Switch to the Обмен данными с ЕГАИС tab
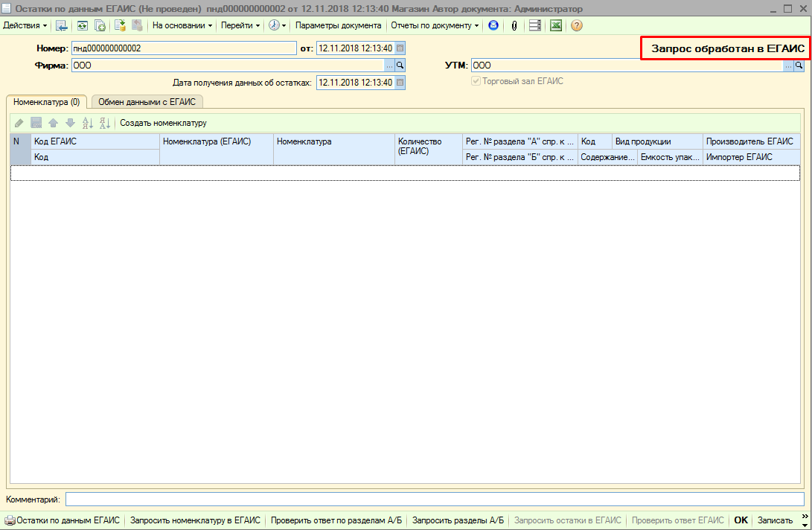Viewport: 812px width, 530px height. [x=147, y=102]
